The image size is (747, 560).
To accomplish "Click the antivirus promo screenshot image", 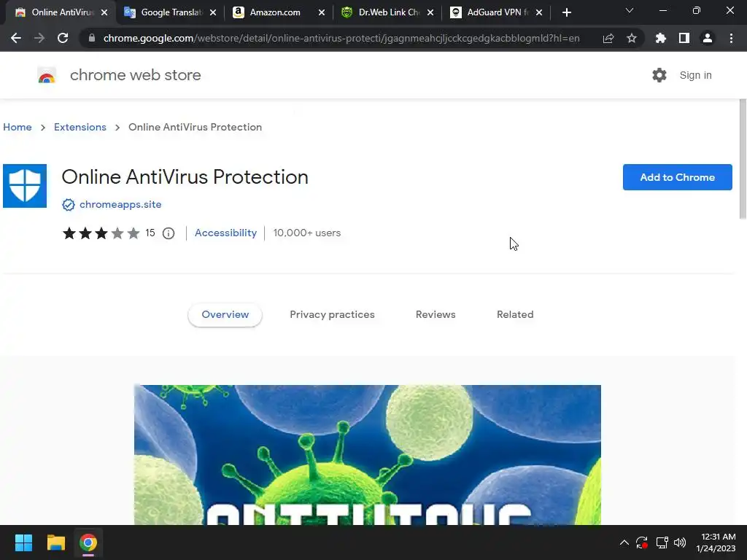I will point(368,455).
